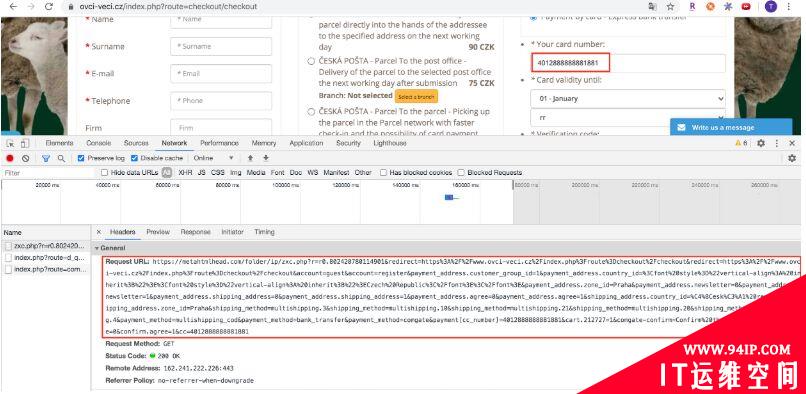806x394 pixels.
Task: Open the 01 - January month dropdown
Action: coord(628,98)
